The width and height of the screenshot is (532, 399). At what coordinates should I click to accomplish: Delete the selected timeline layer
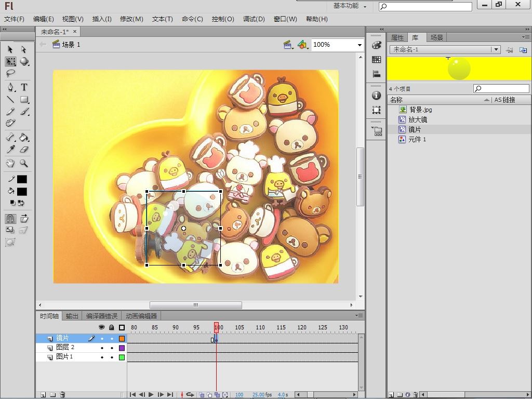[x=62, y=395]
